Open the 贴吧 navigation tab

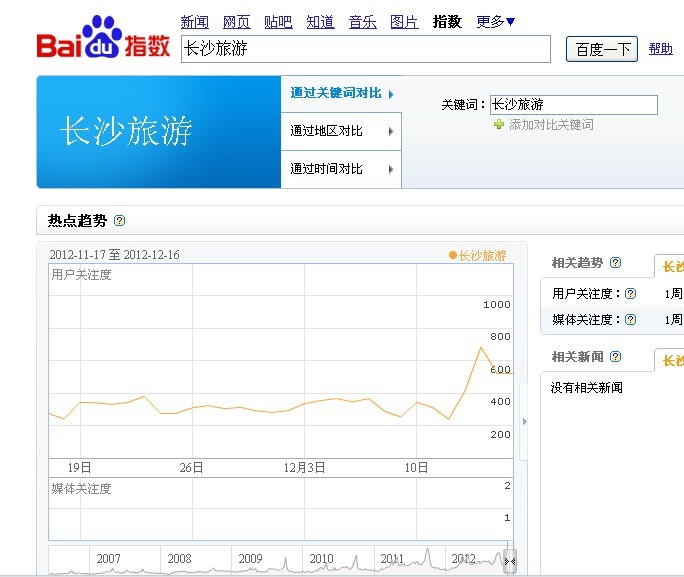coord(278,22)
